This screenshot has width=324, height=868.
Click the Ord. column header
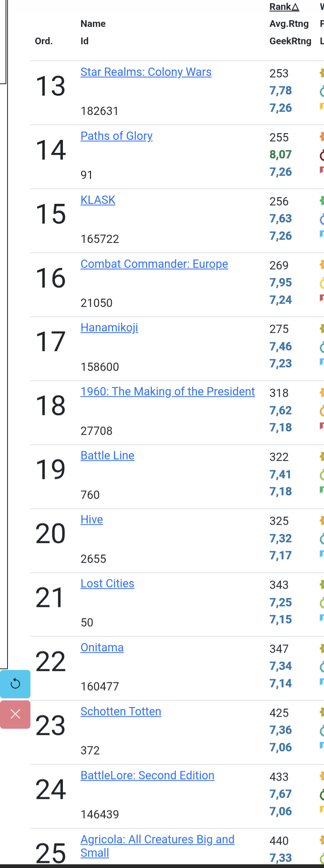(x=44, y=41)
